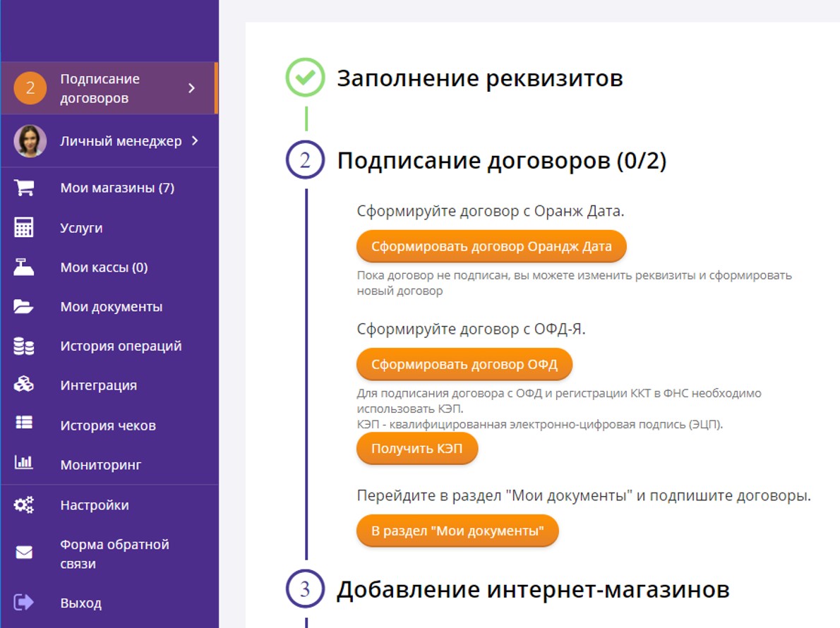This screenshot has width=840, height=628.
Task: Click text Сформируйте договор с Оранж Дата.
Action: click(x=491, y=211)
